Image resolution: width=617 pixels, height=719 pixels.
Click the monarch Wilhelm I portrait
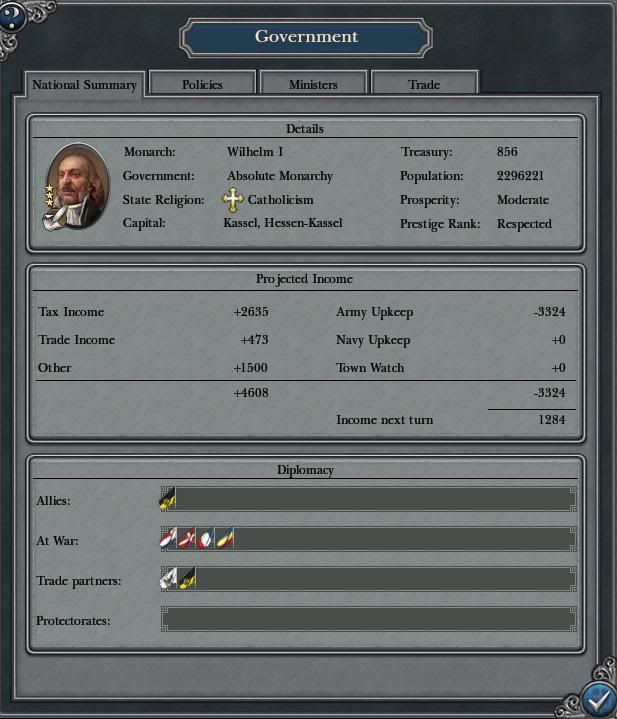point(77,186)
